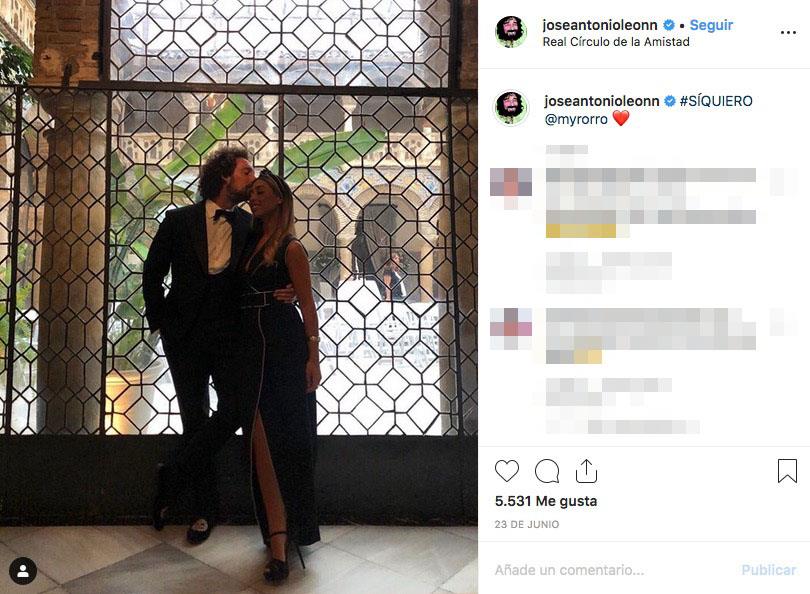Viewport: 810px width, 594px height.
Task: Save post with bookmark icon
Action: coord(787,471)
